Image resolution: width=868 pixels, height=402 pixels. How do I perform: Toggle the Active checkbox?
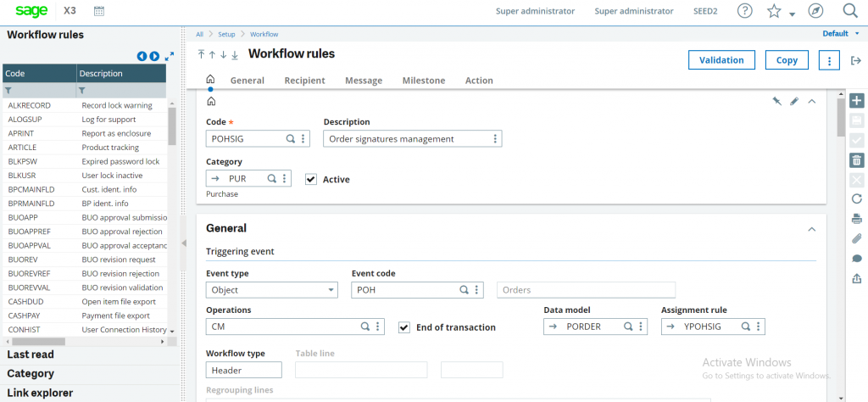(x=311, y=180)
